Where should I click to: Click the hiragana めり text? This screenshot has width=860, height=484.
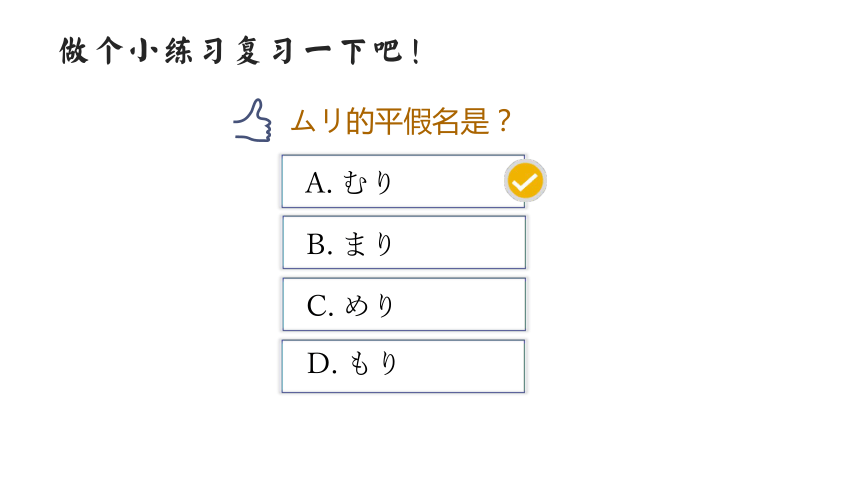click(369, 306)
